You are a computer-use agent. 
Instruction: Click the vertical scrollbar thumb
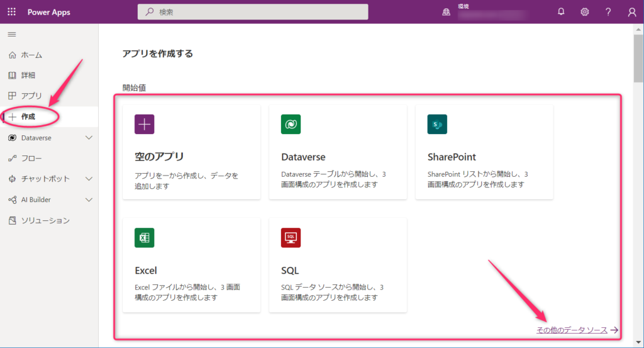pos(638,59)
